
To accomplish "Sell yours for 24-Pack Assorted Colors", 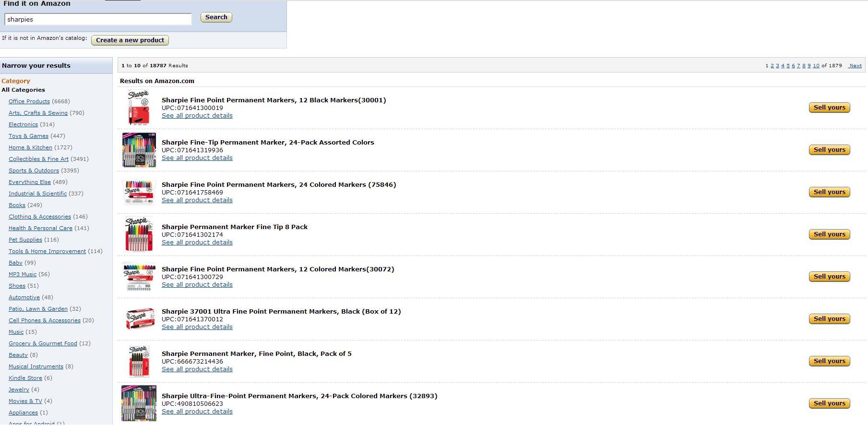I will [x=830, y=150].
